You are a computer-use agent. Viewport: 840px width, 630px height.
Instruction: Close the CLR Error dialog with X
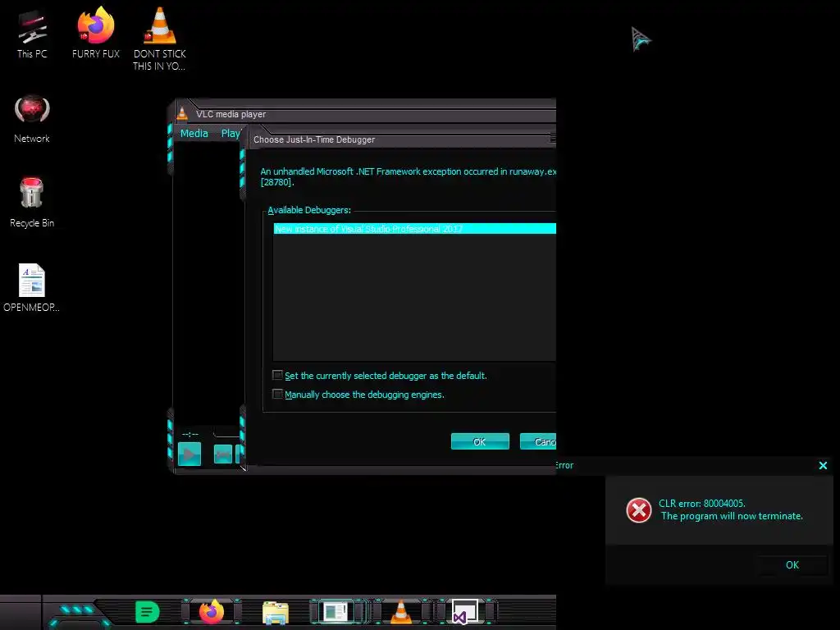point(823,466)
